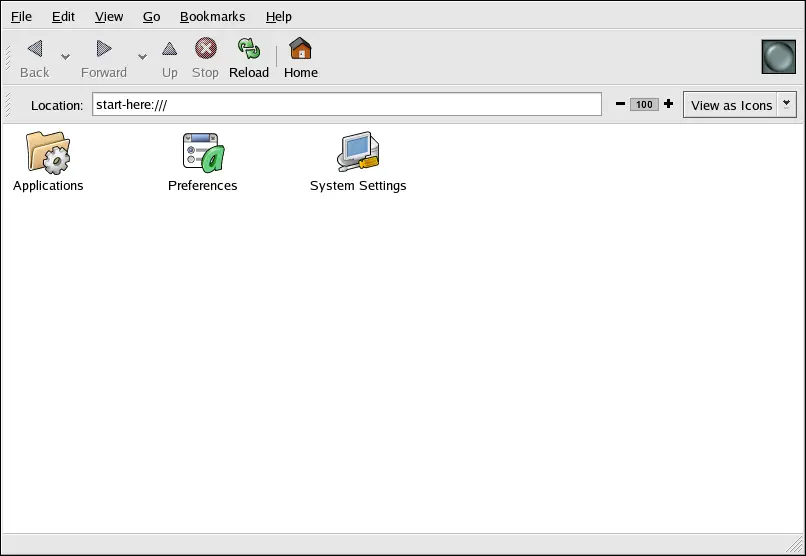Click the Stop toolbar icon
This screenshot has width=806, height=556.
pos(205,50)
